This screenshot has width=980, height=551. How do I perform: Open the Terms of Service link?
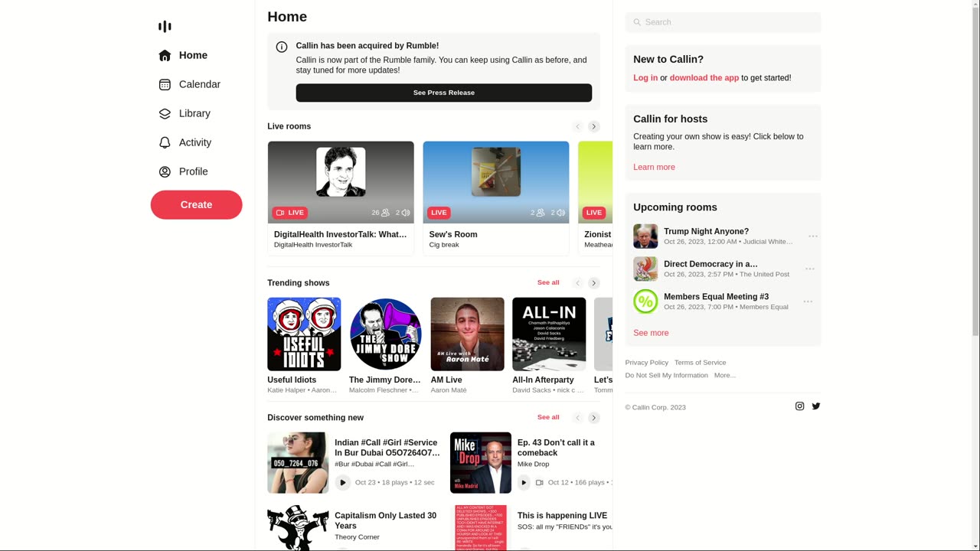700,363
